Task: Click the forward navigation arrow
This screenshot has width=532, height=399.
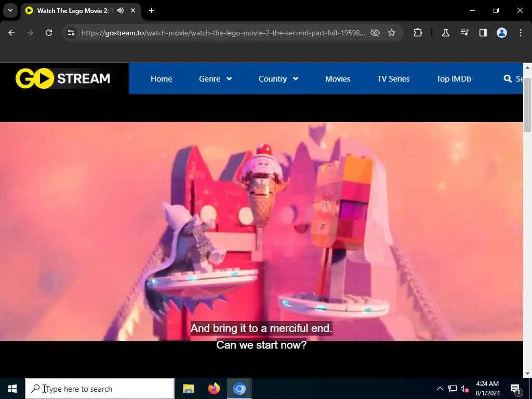Action: click(30, 33)
